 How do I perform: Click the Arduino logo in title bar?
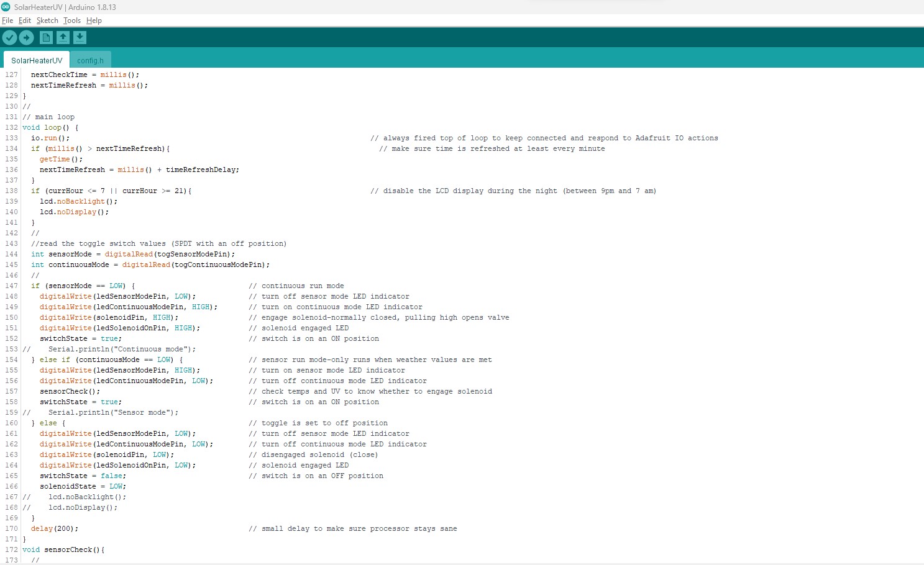tap(6, 7)
